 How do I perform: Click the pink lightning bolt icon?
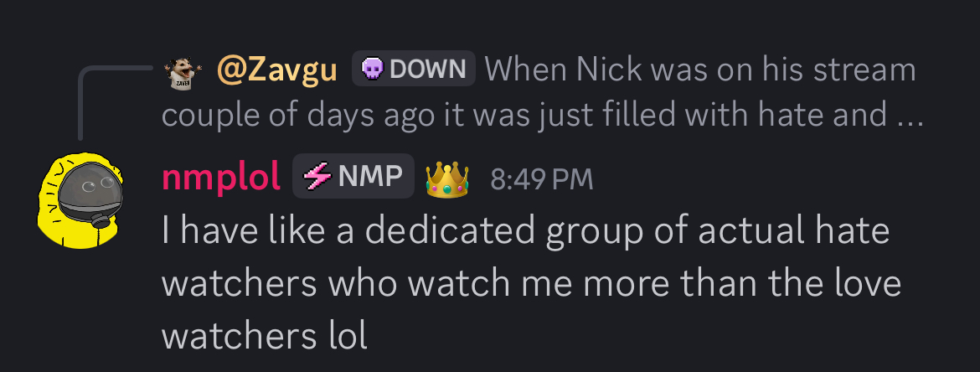[x=317, y=178]
